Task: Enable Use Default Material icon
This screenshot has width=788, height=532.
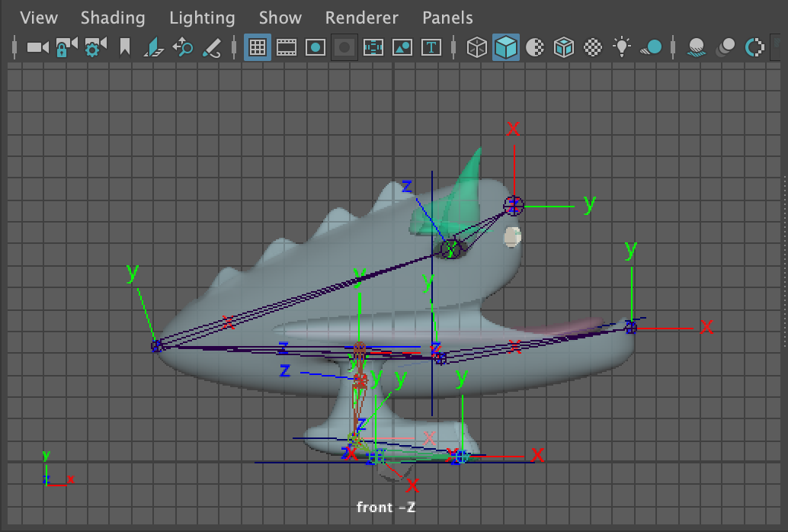Action: [535, 48]
